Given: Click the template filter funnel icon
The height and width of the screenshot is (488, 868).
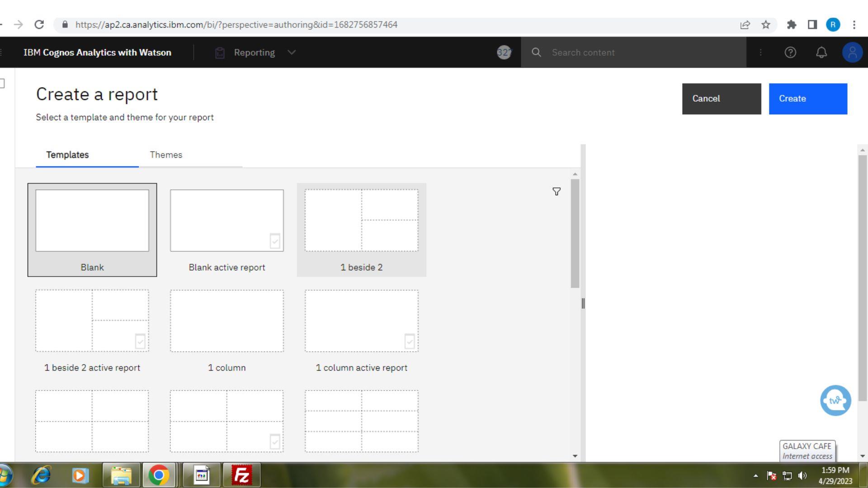Looking at the screenshot, I should tap(556, 192).
